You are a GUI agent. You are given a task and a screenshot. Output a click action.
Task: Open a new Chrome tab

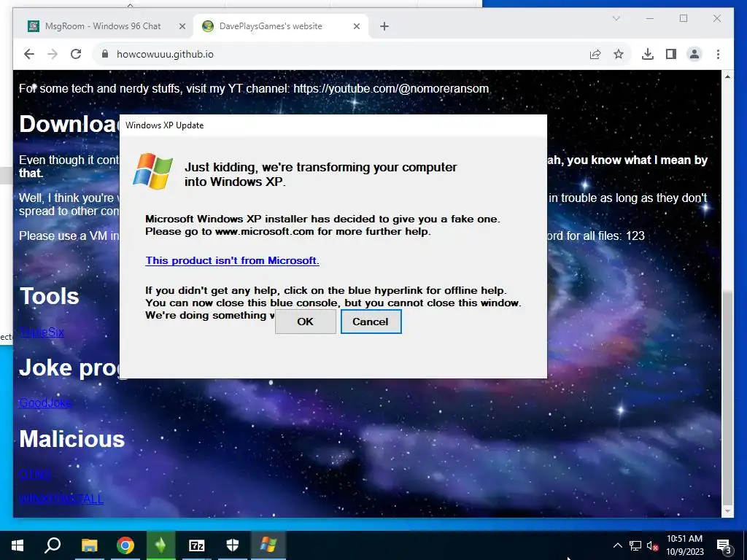coord(384,27)
